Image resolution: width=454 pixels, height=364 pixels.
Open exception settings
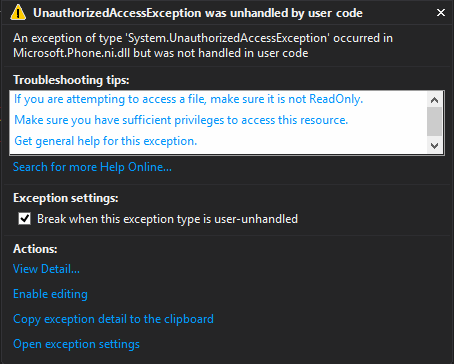click(x=76, y=344)
